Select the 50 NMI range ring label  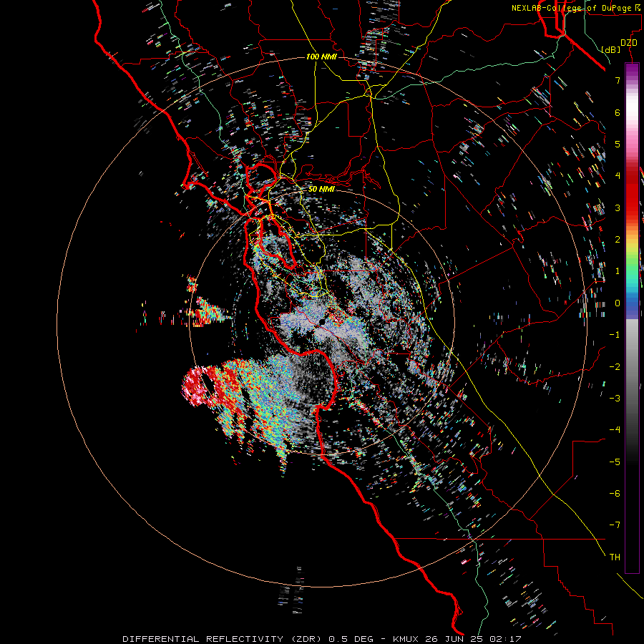pyautogui.click(x=321, y=189)
